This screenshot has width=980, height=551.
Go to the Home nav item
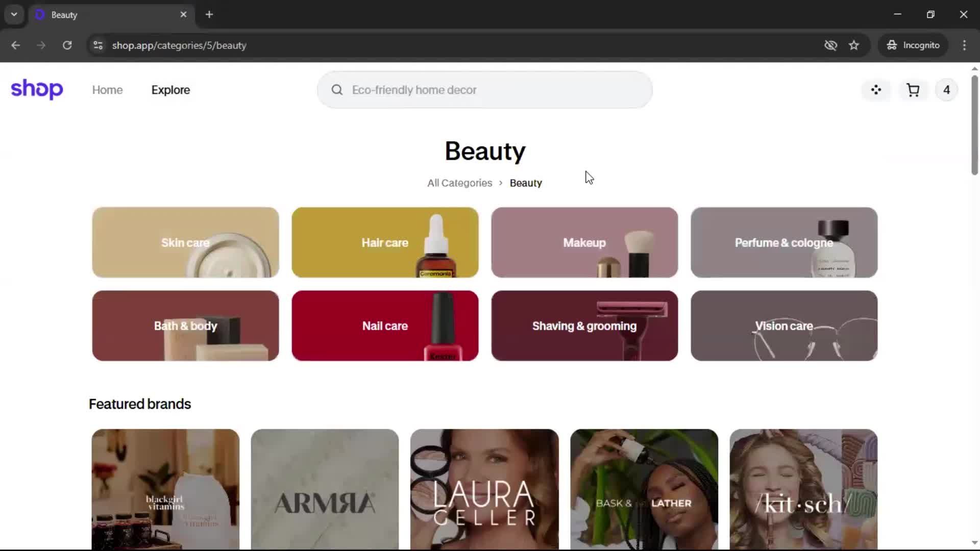tap(107, 90)
